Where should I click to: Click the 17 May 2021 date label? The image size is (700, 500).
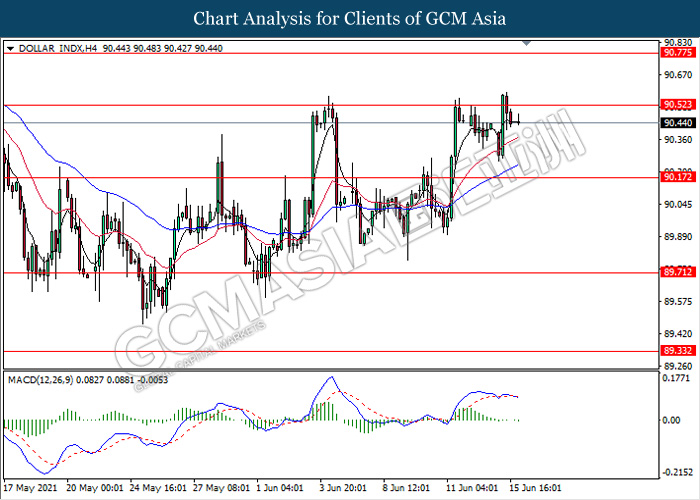[x=30, y=488]
